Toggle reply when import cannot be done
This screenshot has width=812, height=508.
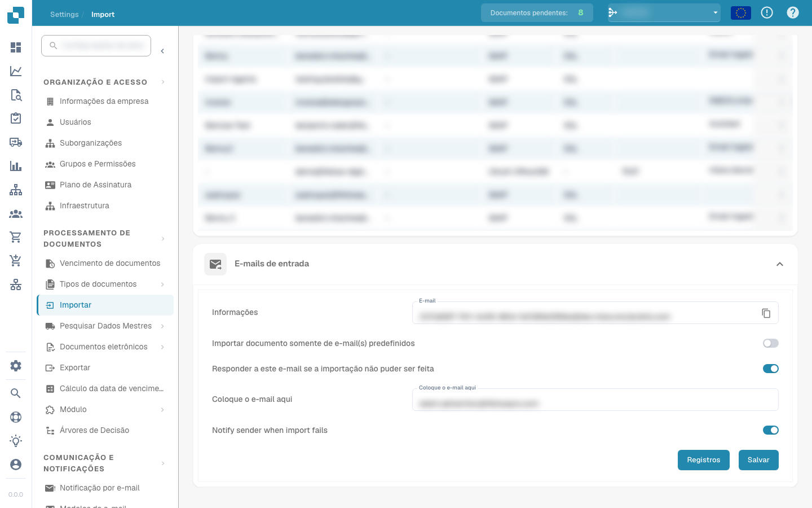coord(771,369)
